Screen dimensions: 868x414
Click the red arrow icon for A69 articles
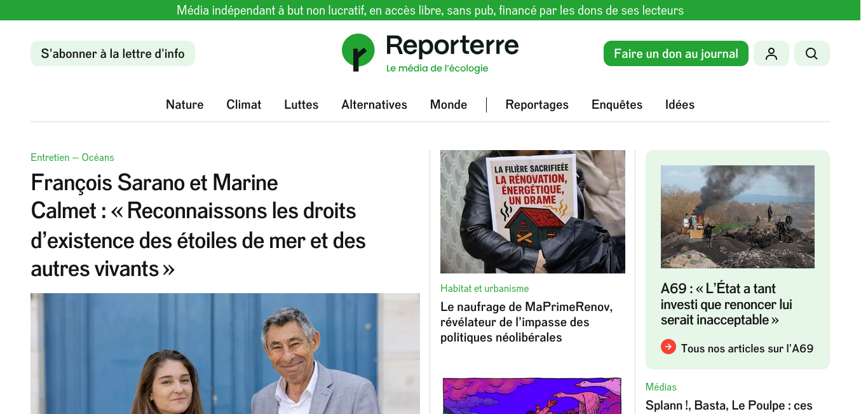tap(668, 347)
